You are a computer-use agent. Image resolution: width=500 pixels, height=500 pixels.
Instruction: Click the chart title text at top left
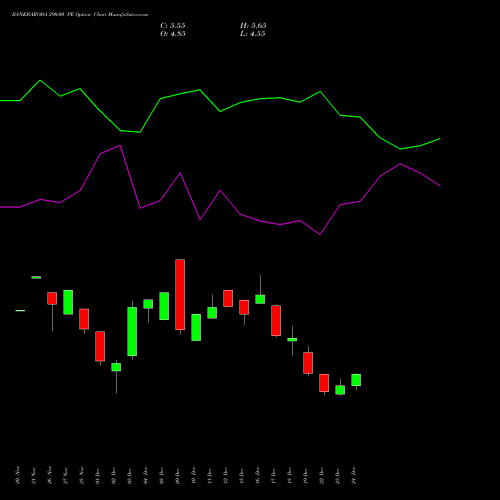tap(80, 15)
